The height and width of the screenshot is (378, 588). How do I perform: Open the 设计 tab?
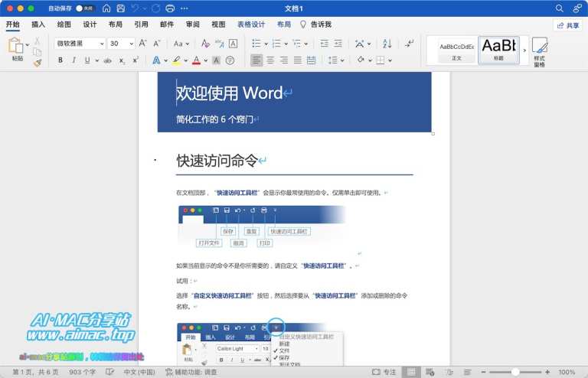(x=90, y=24)
